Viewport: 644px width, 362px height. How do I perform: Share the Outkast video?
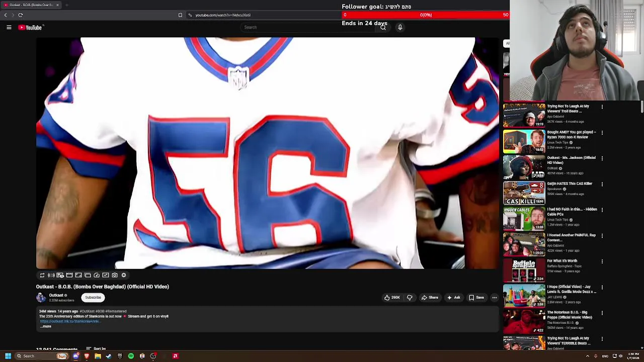click(x=430, y=298)
